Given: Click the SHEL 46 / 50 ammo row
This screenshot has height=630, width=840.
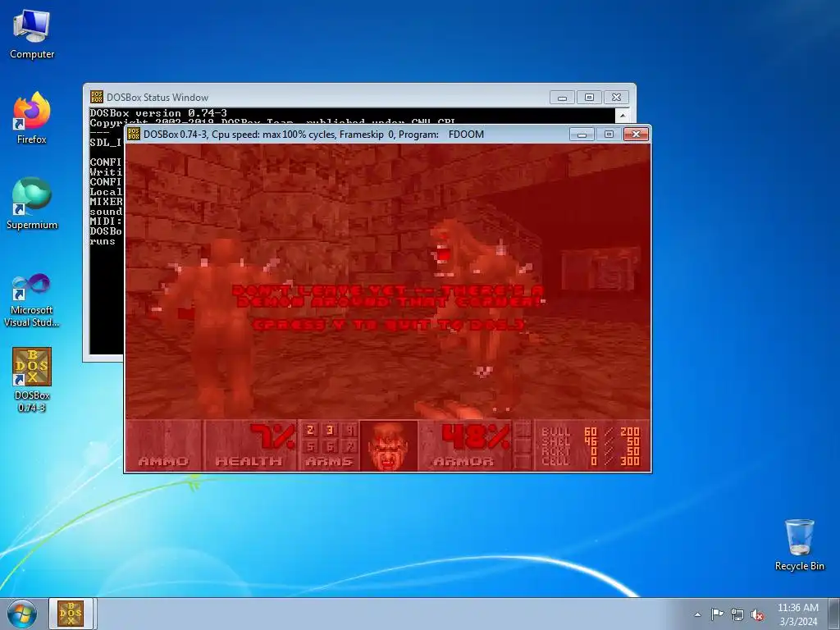Looking at the screenshot, I should pyautogui.click(x=591, y=441).
